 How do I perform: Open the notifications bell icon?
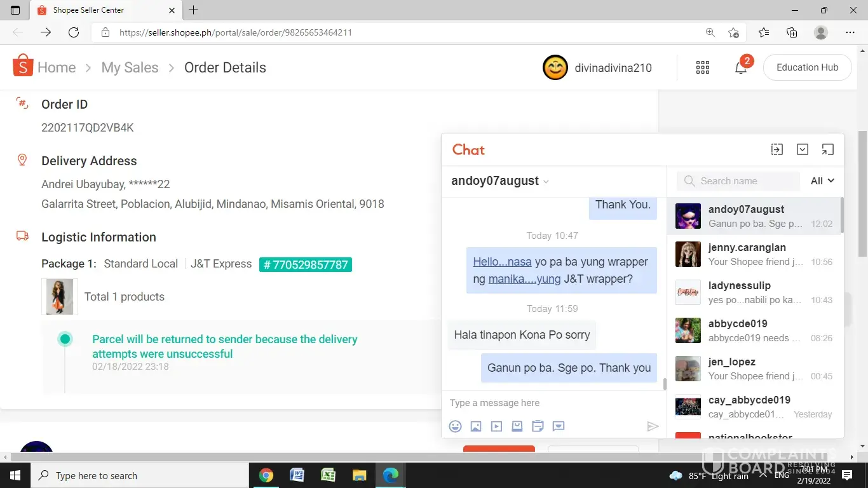(x=741, y=68)
